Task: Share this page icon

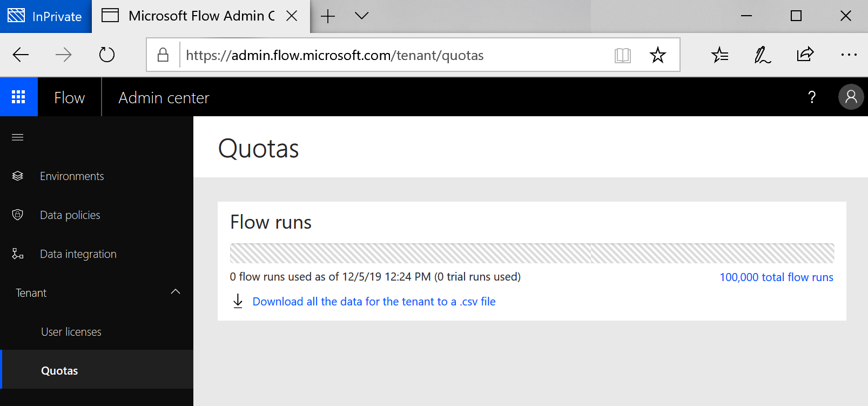Action: click(x=805, y=55)
